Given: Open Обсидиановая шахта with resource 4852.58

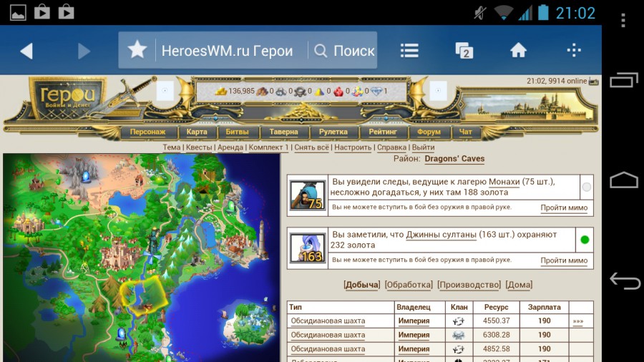Looking at the screenshot, I should click(328, 349).
